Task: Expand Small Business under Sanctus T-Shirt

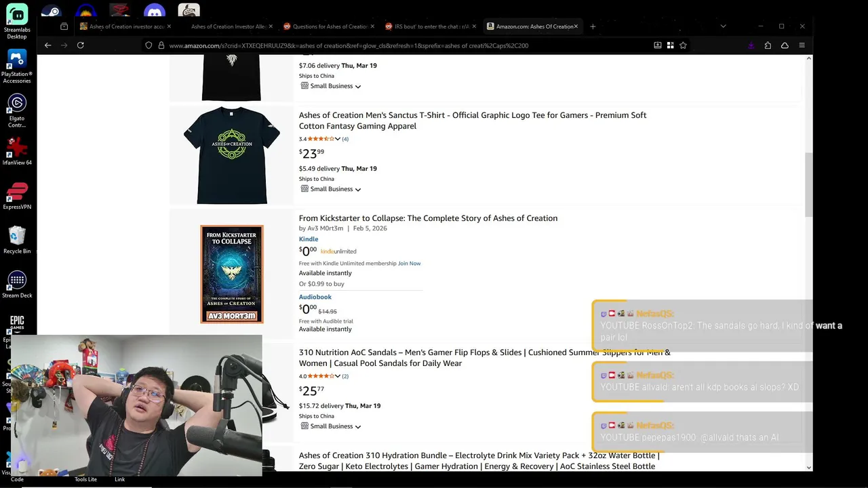Action: 331,189
